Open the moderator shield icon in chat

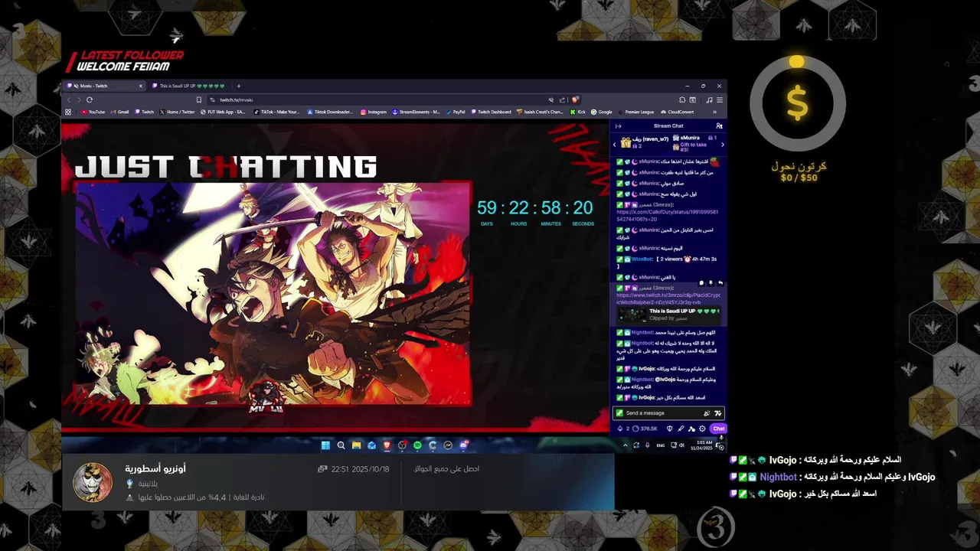coord(670,429)
